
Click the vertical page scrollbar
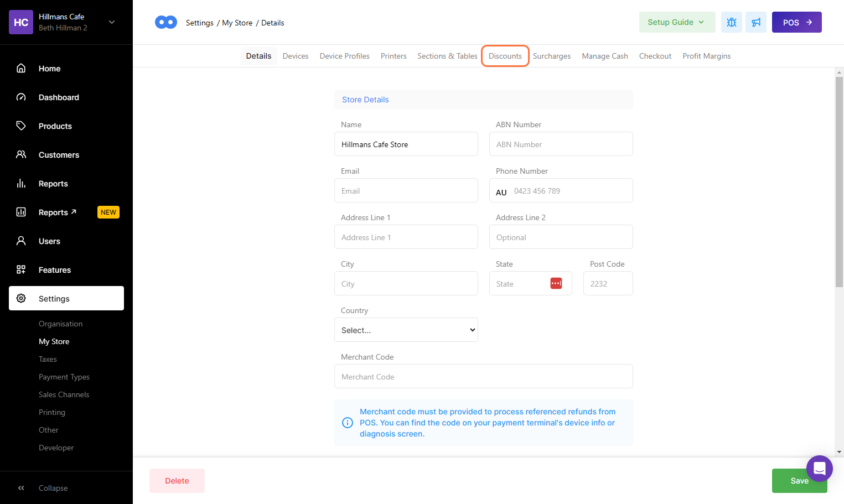839,183
